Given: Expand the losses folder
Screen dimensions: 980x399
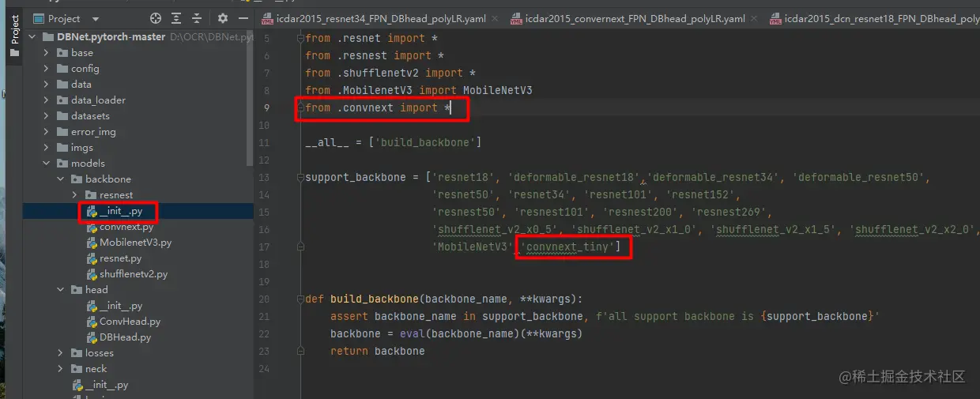Looking at the screenshot, I should pos(61,353).
